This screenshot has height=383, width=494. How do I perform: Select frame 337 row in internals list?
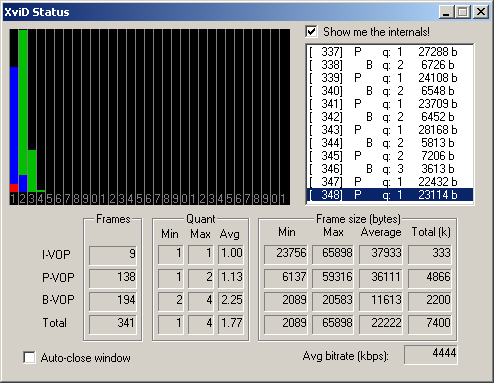coord(389,52)
